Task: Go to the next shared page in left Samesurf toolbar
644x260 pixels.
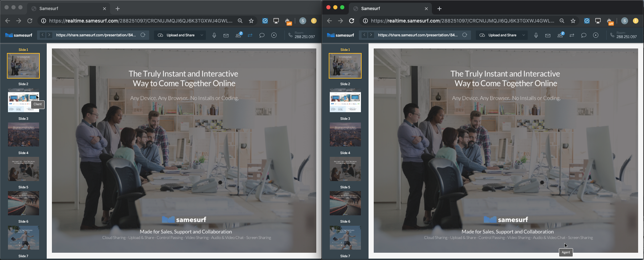Action: pos(49,35)
